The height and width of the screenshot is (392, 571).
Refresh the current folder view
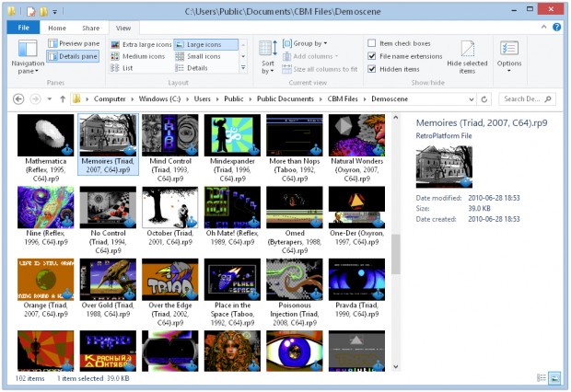(x=484, y=99)
